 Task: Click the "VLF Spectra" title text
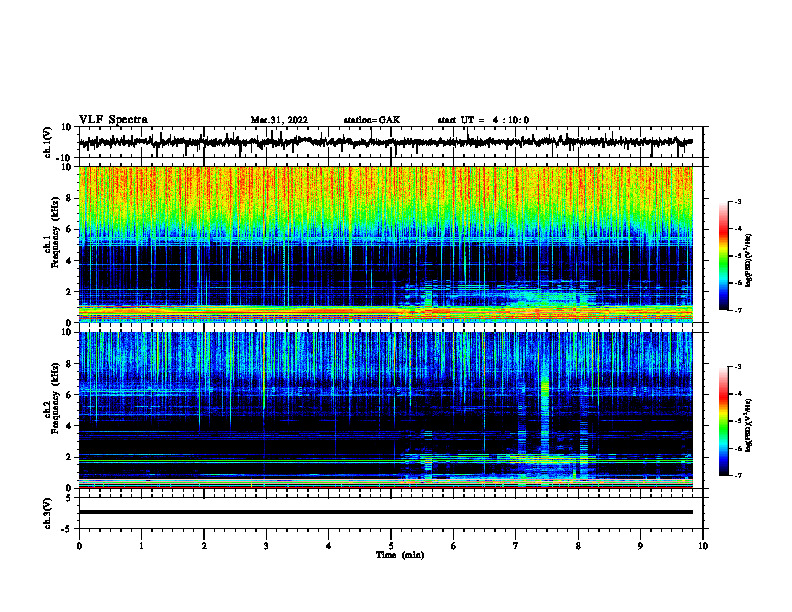113,120
